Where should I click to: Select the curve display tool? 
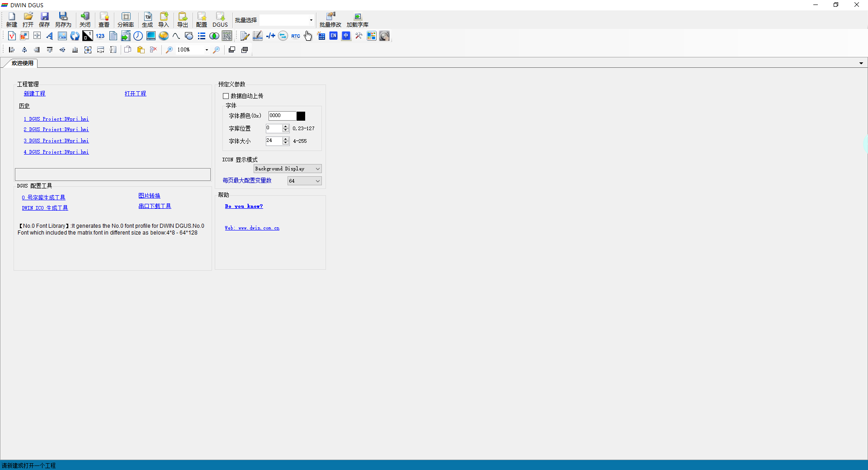(x=176, y=36)
